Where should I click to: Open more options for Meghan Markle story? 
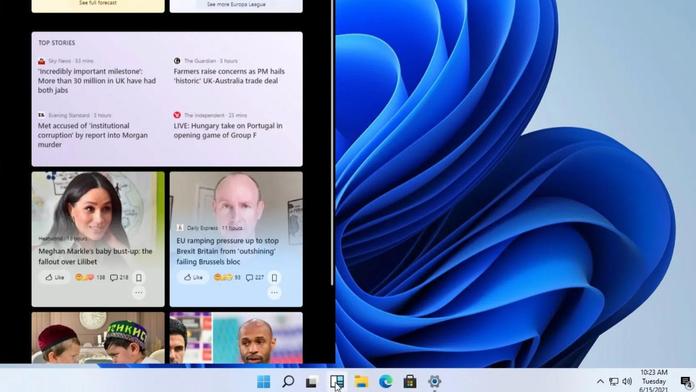tap(139, 293)
